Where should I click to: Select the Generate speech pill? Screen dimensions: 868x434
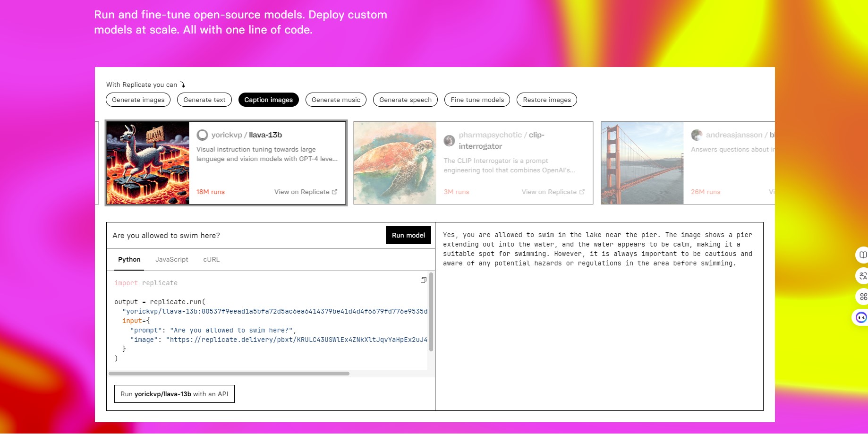(405, 100)
